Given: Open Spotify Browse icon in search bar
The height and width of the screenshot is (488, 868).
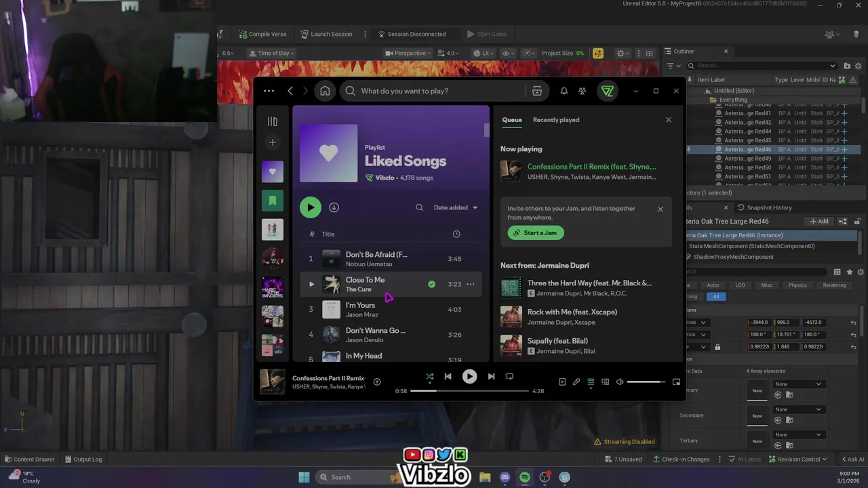Looking at the screenshot, I should coord(537,91).
